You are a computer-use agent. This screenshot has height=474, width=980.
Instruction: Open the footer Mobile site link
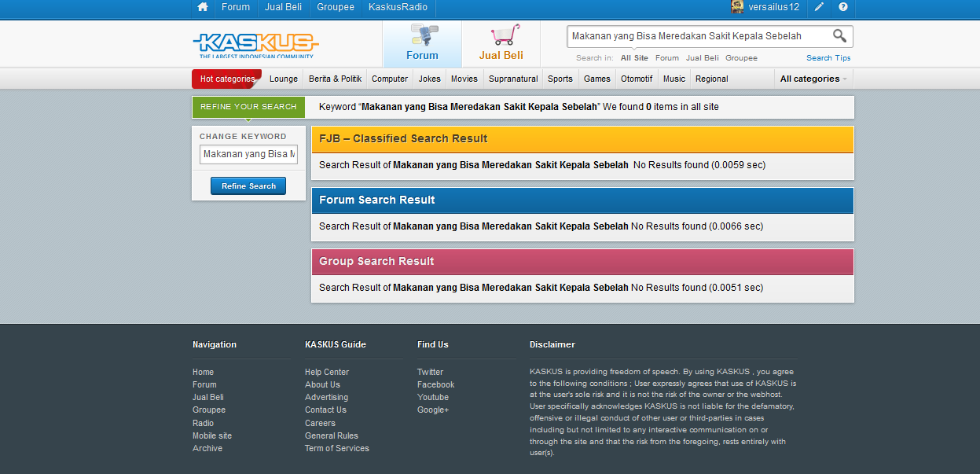(212, 436)
